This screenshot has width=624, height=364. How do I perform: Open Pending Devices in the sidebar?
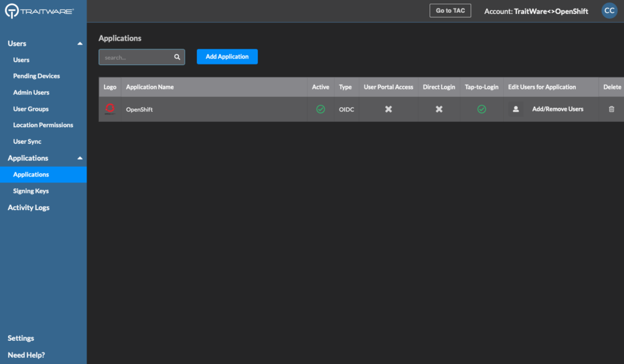(x=36, y=76)
